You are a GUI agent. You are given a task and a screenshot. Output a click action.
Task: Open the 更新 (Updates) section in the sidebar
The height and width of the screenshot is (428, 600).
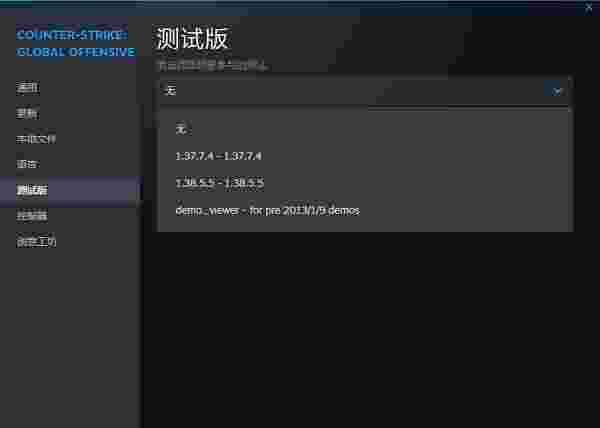pyautogui.click(x=28, y=113)
